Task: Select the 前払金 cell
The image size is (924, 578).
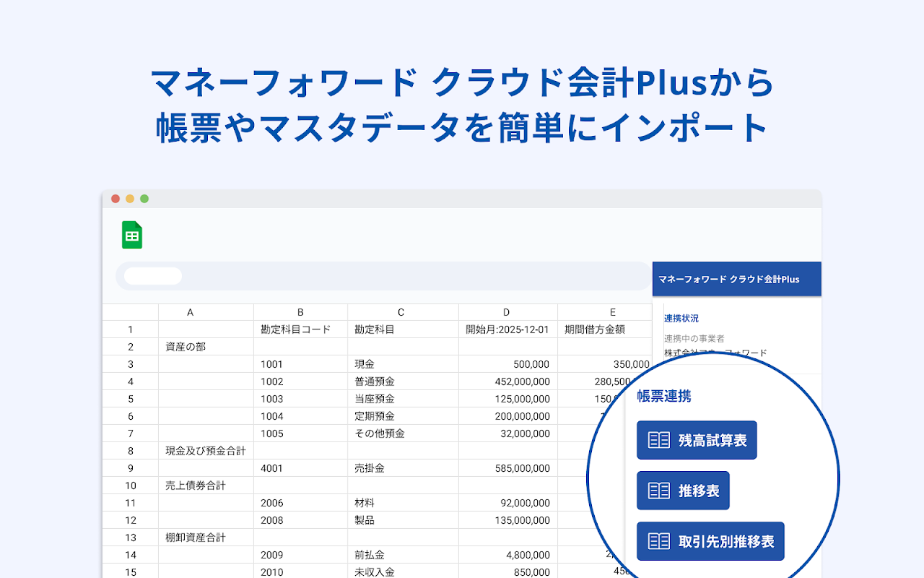Action: (x=403, y=555)
